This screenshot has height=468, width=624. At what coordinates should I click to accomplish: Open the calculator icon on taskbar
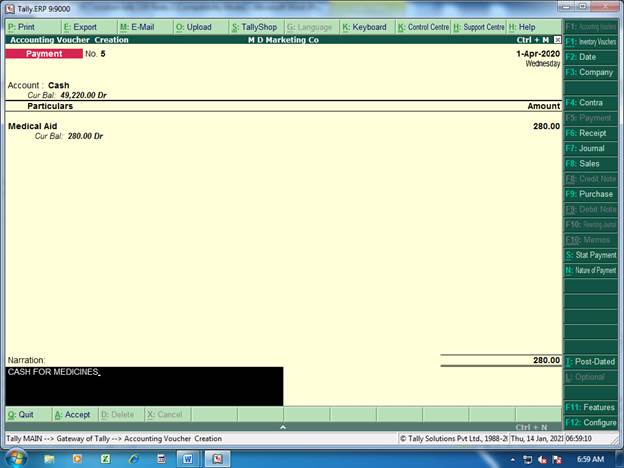tap(161, 459)
